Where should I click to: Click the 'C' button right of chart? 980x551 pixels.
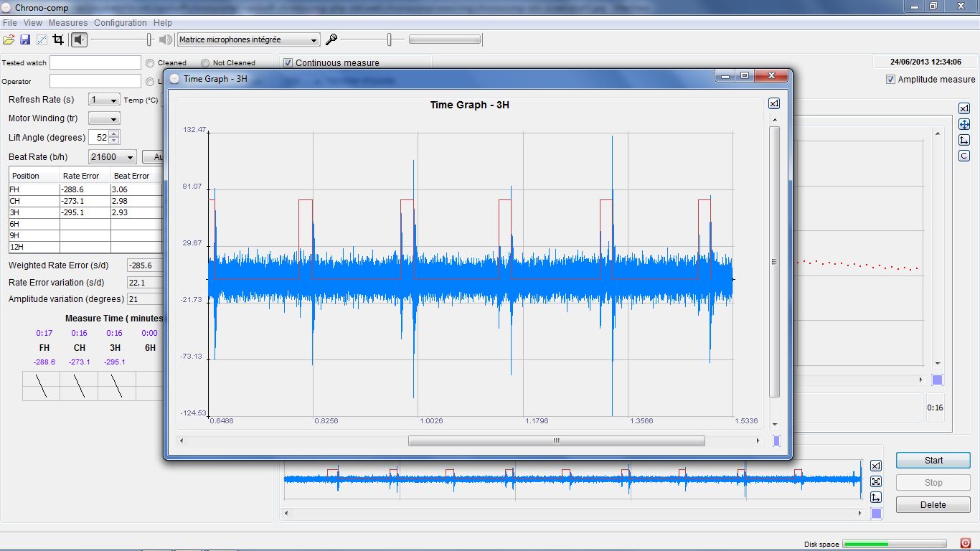point(964,156)
